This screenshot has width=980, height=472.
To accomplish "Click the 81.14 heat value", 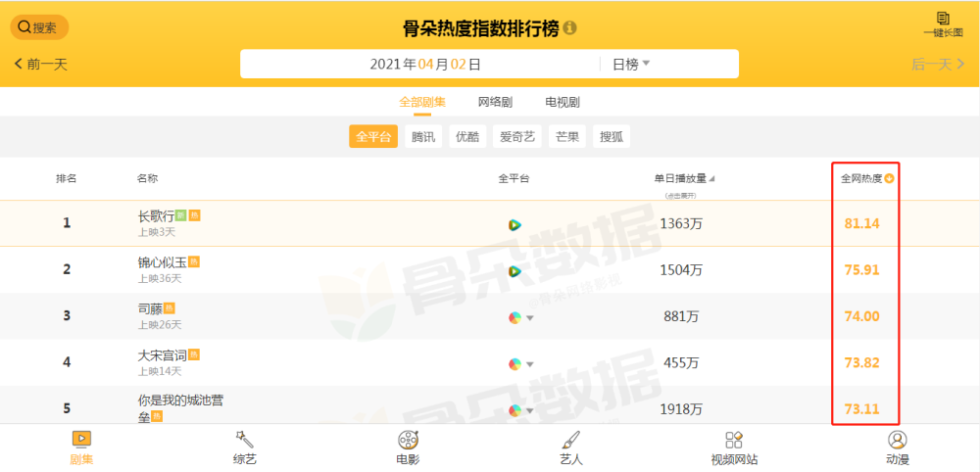I will click(x=861, y=223).
